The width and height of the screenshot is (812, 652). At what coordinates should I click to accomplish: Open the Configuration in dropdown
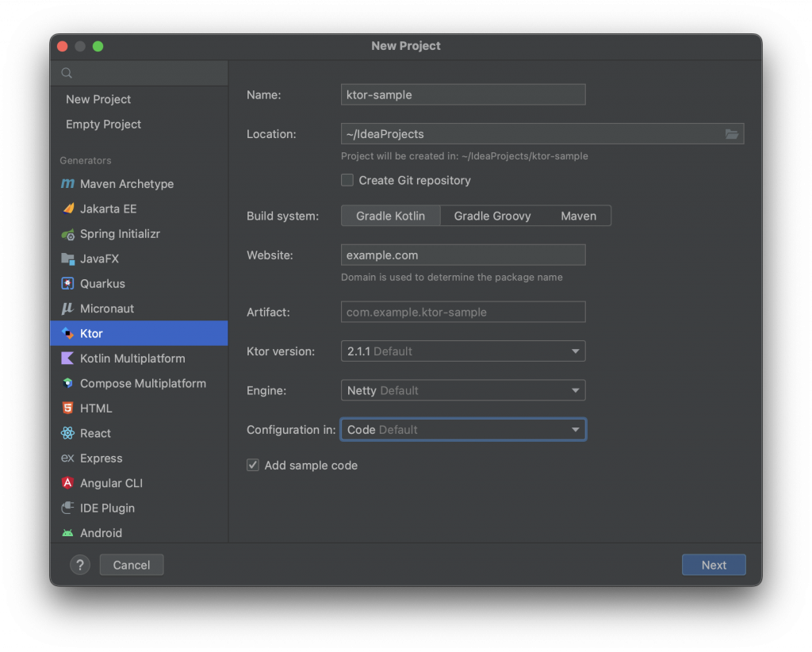(x=463, y=430)
